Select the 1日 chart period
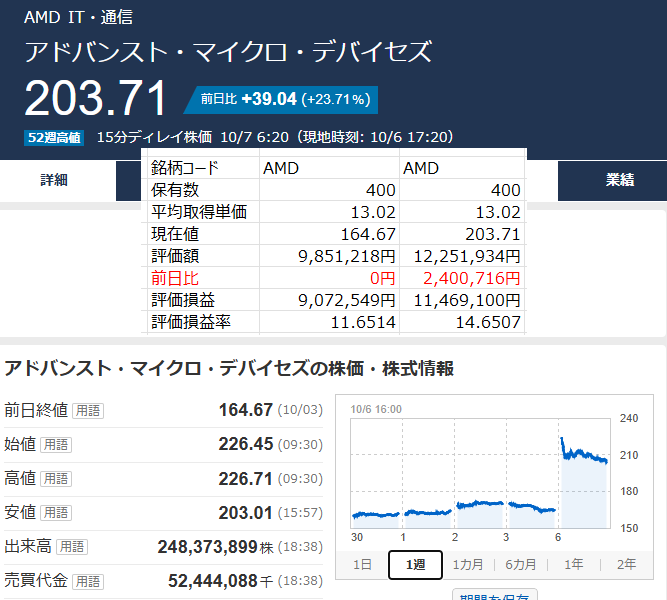This screenshot has width=667, height=600. 363,564
